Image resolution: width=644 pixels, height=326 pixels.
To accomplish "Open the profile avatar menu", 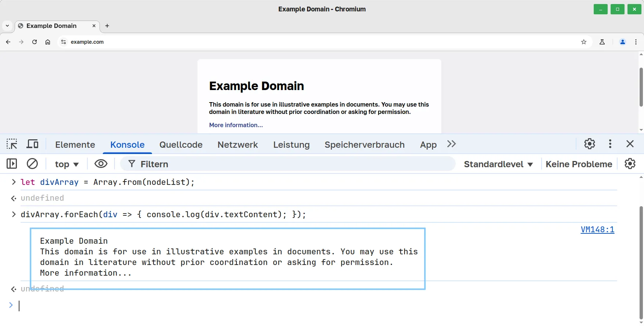I will (623, 42).
